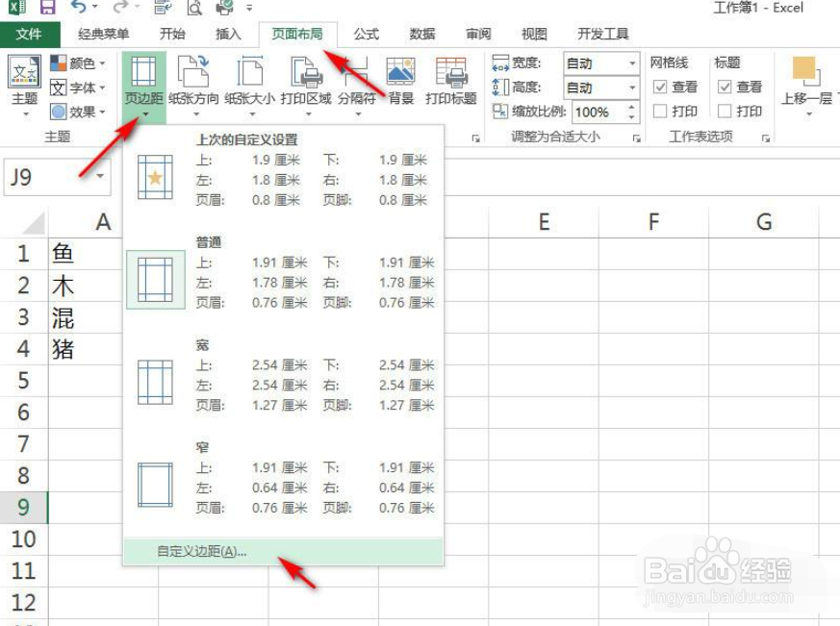Open the 高度 height dropdown showing 自动
Image resolution: width=840 pixels, height=626 pixels.
pyautogui.click(x=631, y=88)
